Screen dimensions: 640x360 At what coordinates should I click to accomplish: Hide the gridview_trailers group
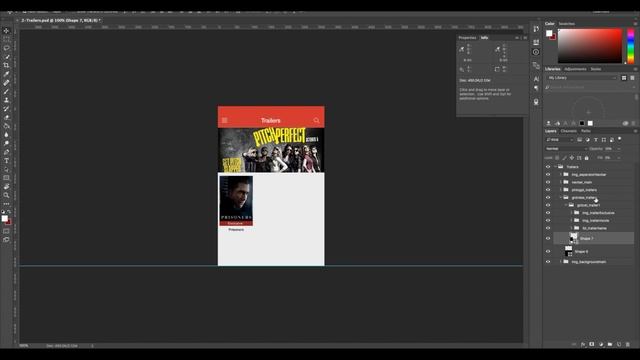coord(548,198)
